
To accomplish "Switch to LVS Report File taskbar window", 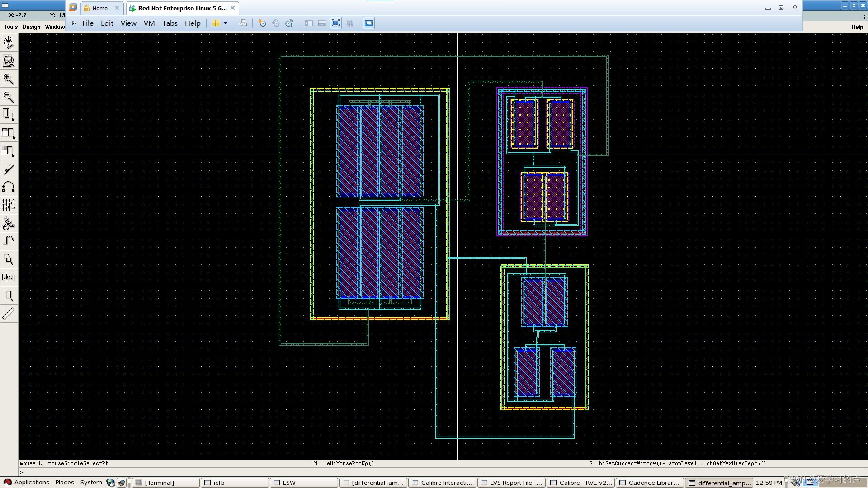I will pyautogui.click(x=511, y=483).
